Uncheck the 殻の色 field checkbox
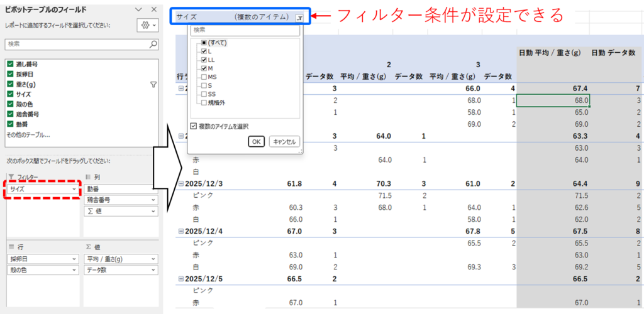 (x=10, y=104)
